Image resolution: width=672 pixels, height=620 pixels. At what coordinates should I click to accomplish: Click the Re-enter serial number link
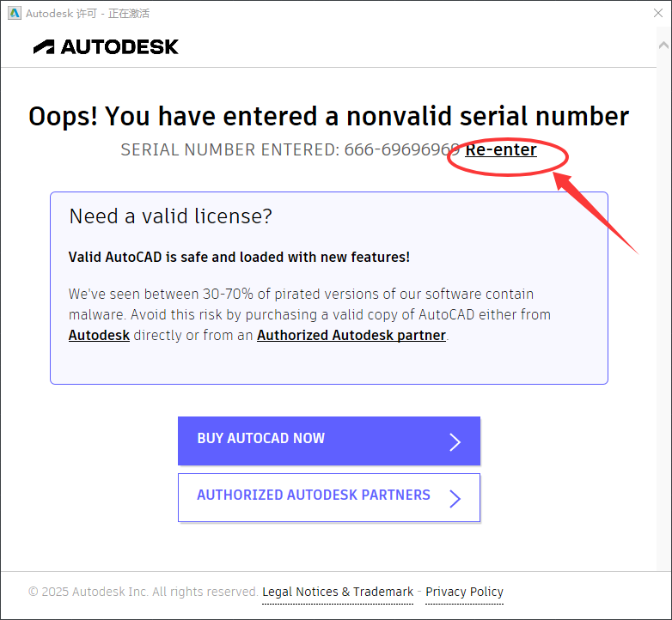pyautogui.click(x=501, y=150)
